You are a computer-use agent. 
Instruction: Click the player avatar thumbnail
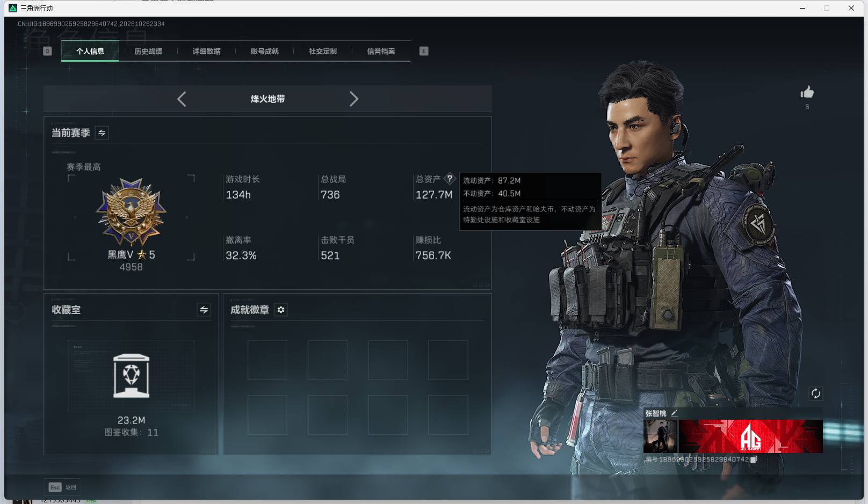660,436
